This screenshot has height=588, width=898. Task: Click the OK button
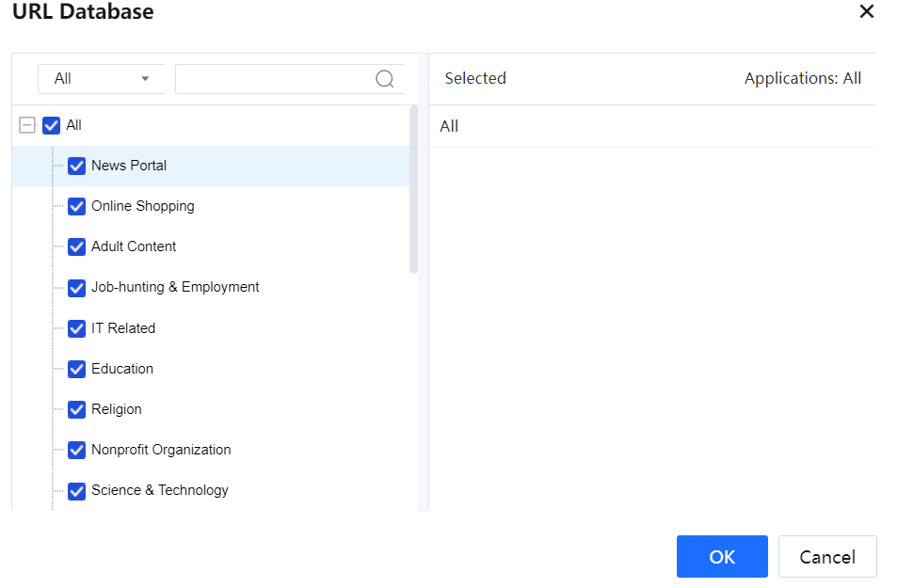[x=722, y=557]
